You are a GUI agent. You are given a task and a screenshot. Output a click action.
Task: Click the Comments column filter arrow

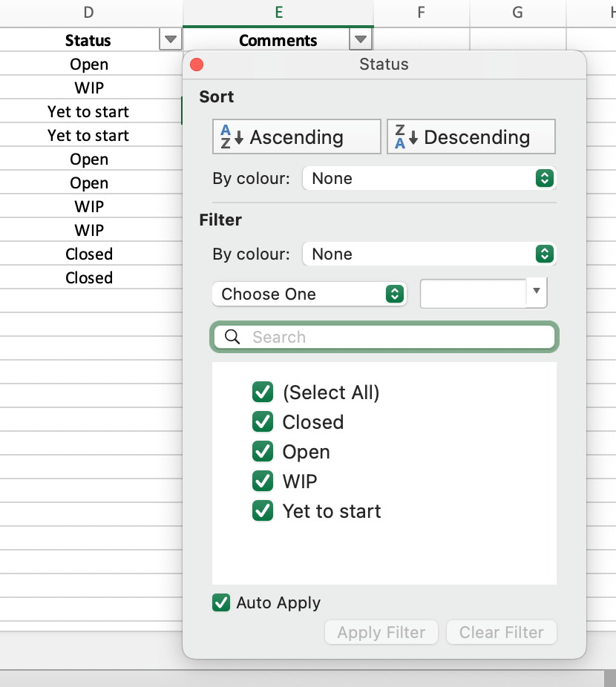(361, 40)
